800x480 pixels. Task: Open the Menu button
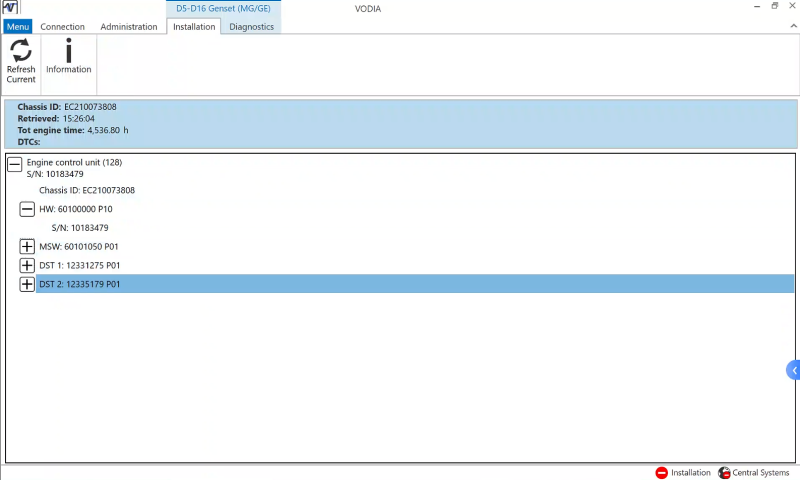(x=18, y=27)
